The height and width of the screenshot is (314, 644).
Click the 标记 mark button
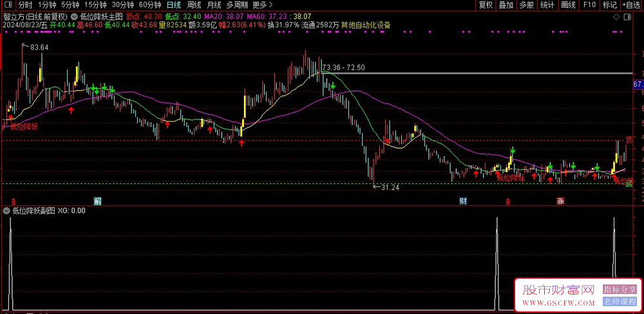click(x=609, y=5)
